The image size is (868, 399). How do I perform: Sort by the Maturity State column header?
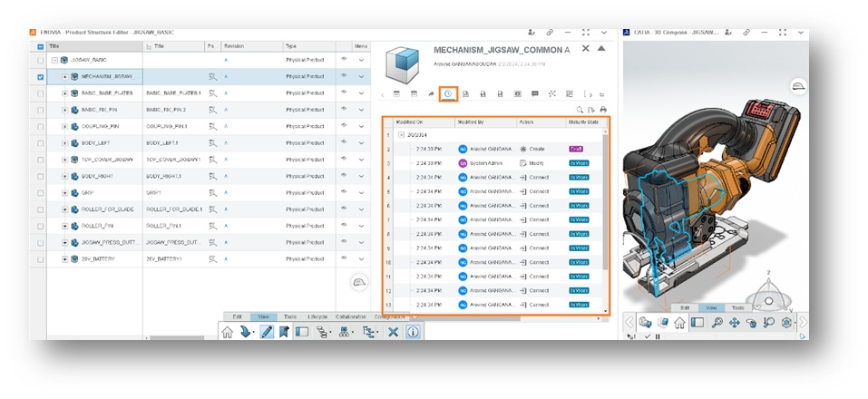(x=585, y=122)
